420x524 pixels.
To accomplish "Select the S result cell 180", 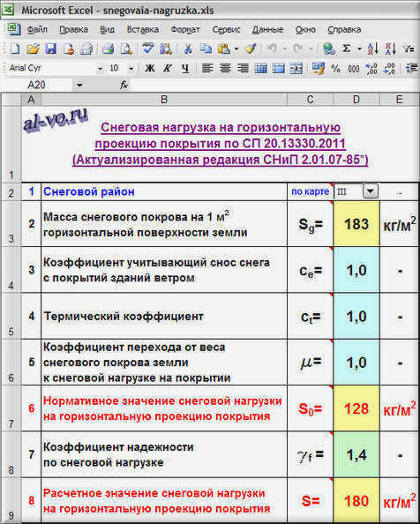I will coord(356,501).
